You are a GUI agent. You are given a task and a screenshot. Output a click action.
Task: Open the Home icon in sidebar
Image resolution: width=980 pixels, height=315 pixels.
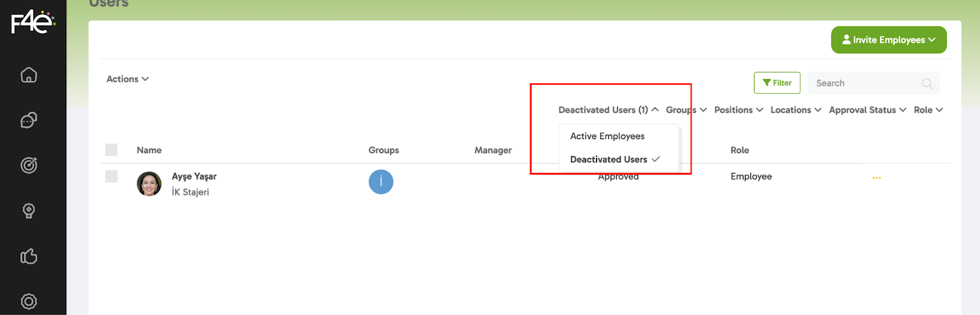coord(29,75)
